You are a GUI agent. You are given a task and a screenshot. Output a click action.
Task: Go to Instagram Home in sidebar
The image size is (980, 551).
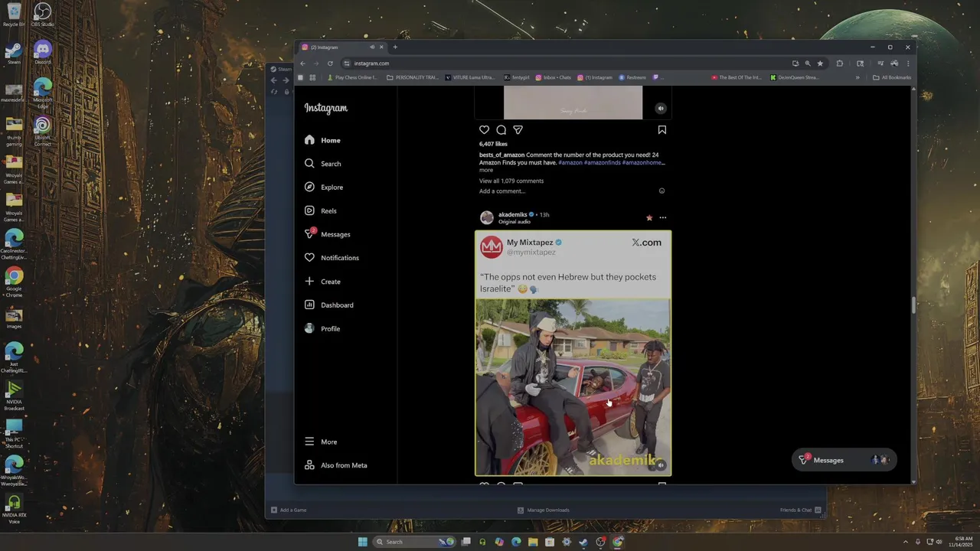point(322,140)
